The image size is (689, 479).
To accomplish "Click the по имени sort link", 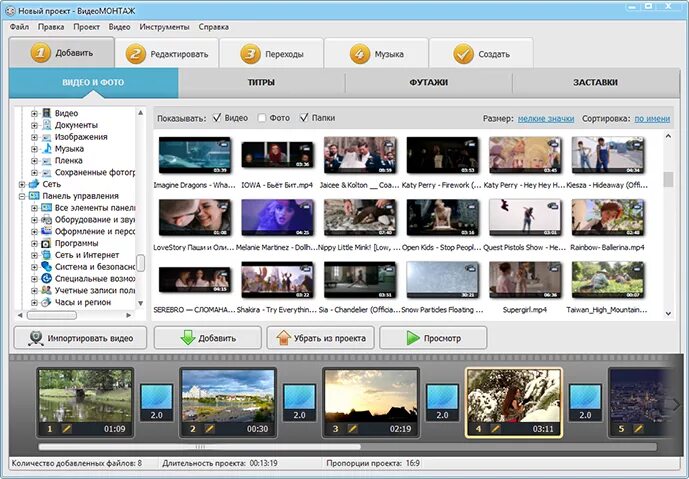I will pyautogui.click(x=652, y=118).
